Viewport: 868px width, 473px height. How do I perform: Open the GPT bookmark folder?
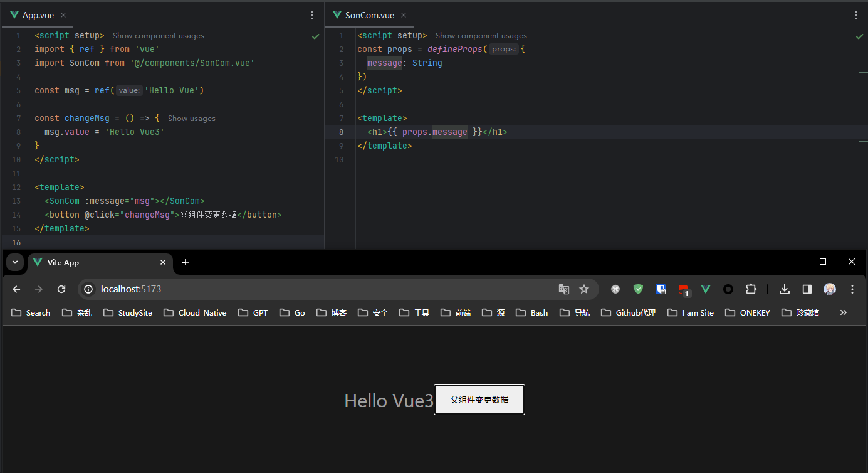(253, 312)
